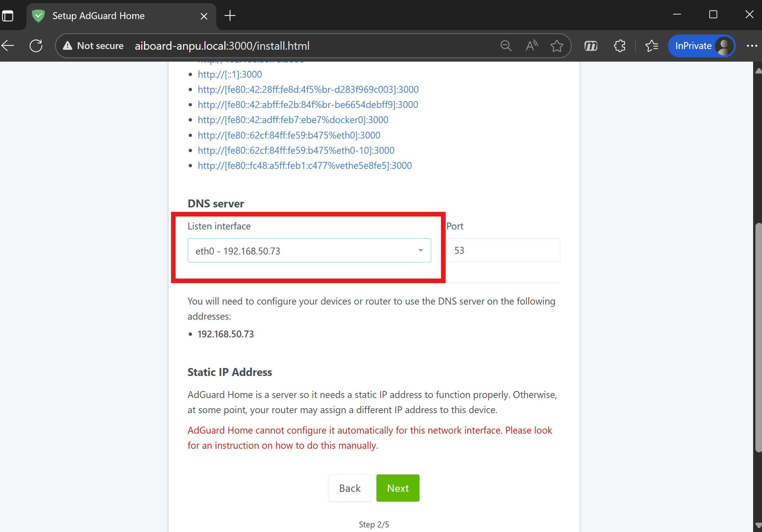Open the Favorites list icon
The height and width of the screenshot is (532, 762).
pos(651,46)
